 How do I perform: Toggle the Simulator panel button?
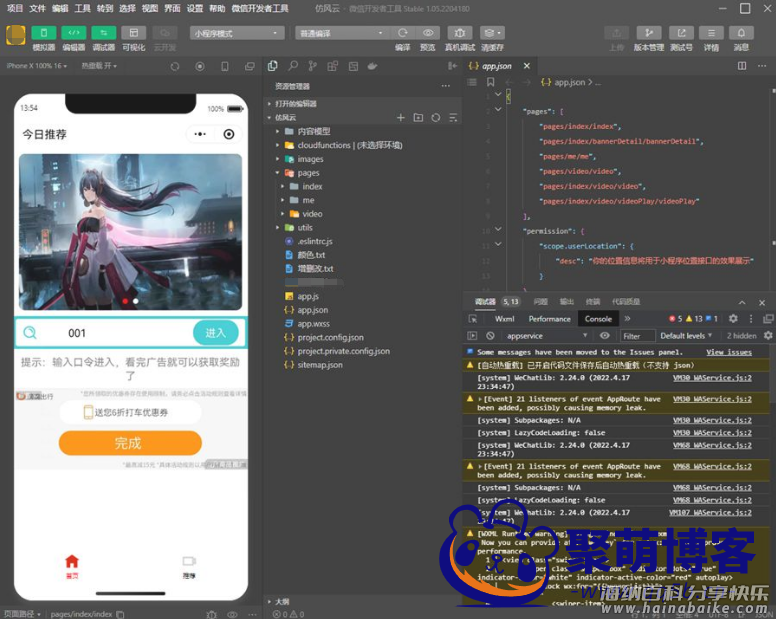click(44, 33)
